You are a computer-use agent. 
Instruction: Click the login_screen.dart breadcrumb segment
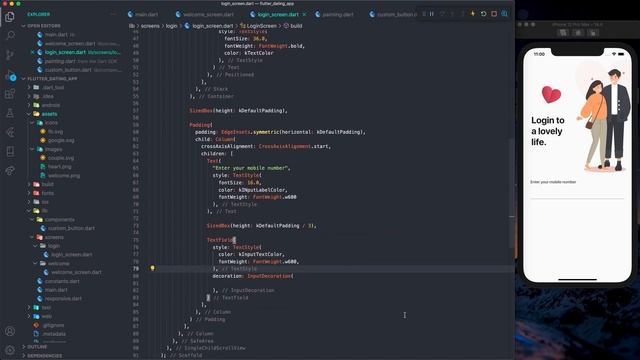point(209,26)
